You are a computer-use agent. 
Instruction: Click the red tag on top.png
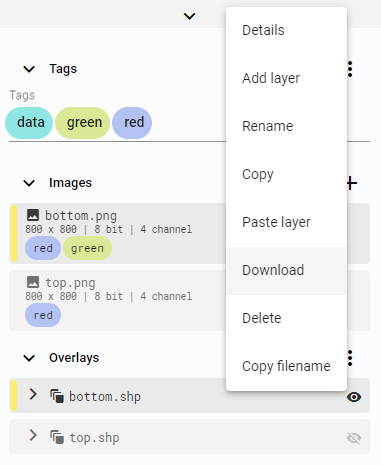coord(43,315)
